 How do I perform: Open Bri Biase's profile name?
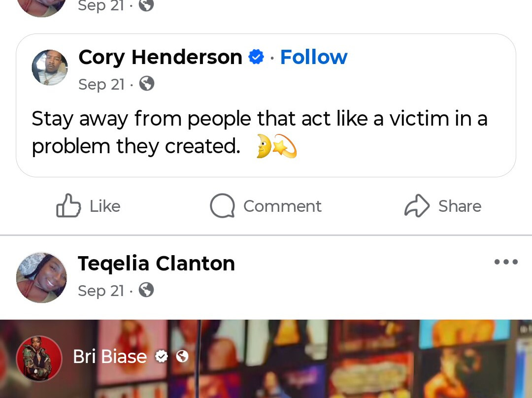(x=110, y=356)
